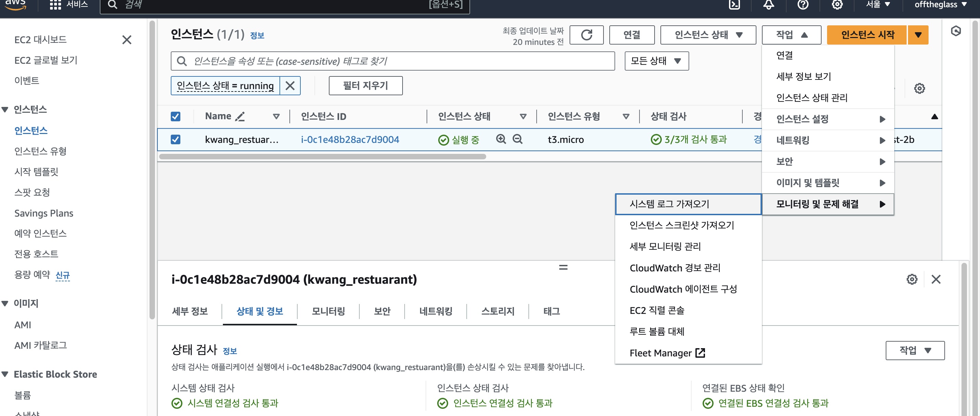Open the orange launch instance split arrow
Image resolution: width=980 pixels, height=416 pixels.
click(918, 35)
